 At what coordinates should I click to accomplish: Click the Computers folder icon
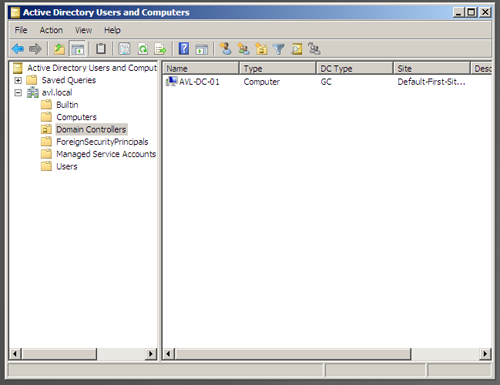(x=46, y=117)
